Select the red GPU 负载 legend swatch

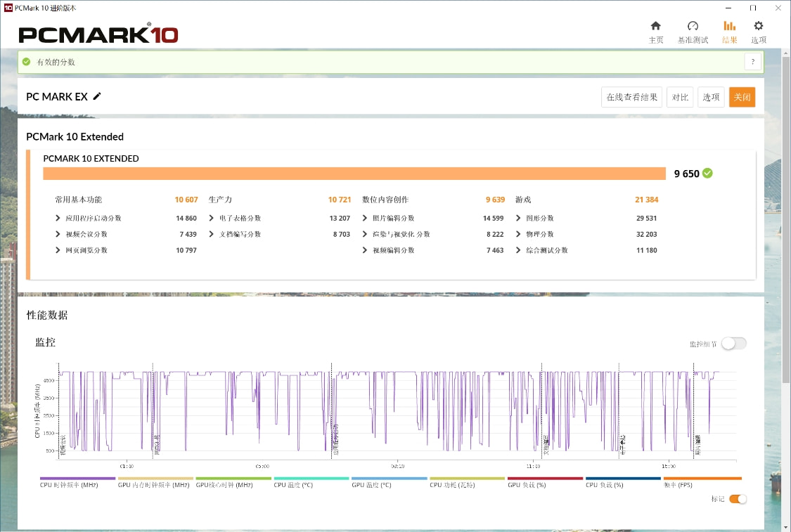click(545, 479)
